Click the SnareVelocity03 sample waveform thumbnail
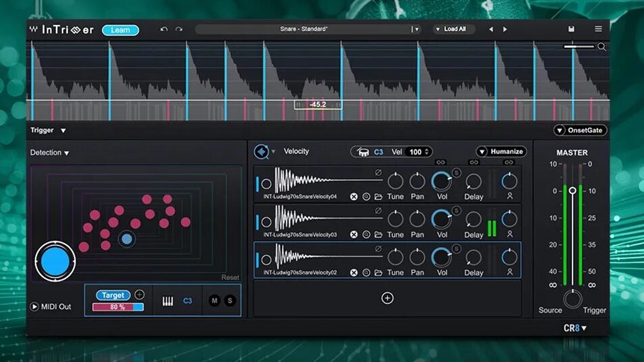Screen dimensions: 644x362 (329, 218)
